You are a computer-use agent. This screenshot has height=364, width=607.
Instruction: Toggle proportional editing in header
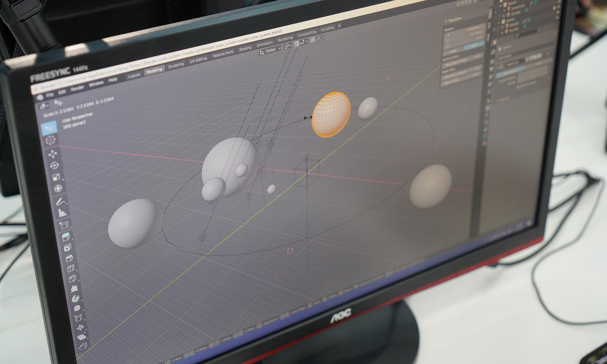pos(313,39)
